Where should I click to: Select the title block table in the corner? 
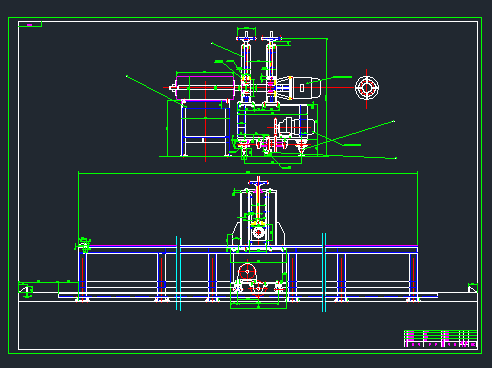(x=441, y=339)
